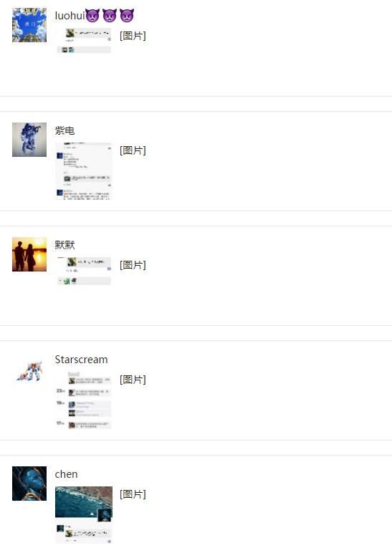392x548 pixels.
Task: Open 紫电's robot avatar
Action: point(29,140)
